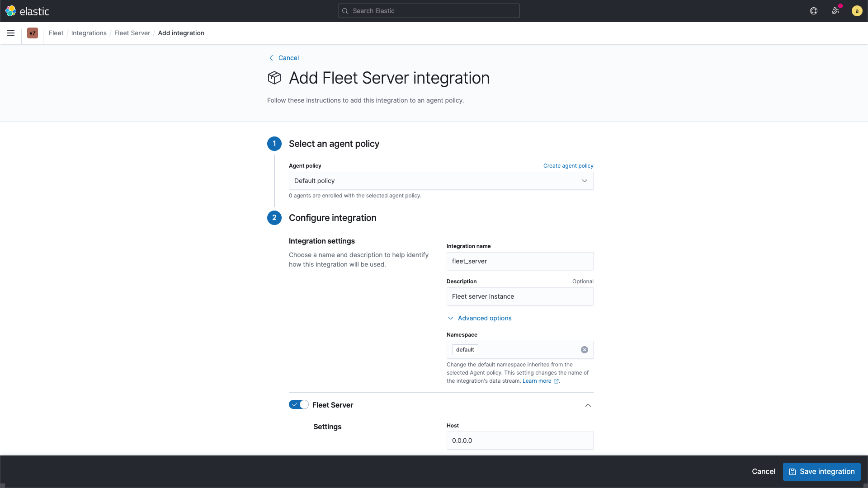Click the Fleet Server integration icon
The height and width of the screenshot is (488, 868).
click(274, 77)
